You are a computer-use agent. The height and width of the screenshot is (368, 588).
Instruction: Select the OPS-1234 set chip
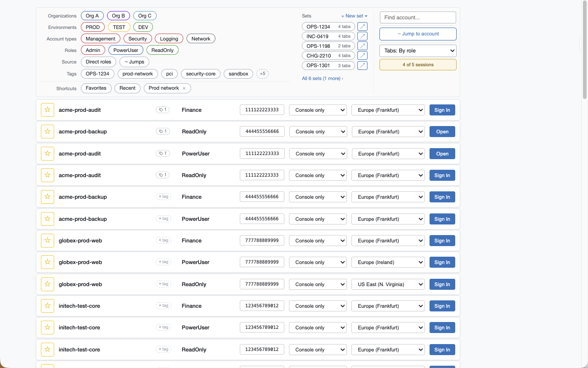pyautogui.click(x=328, y=27)
